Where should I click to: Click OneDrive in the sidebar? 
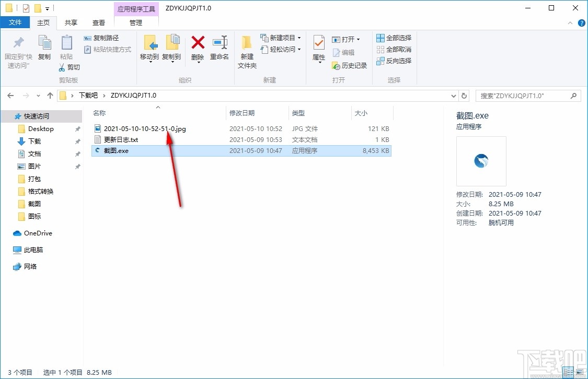36,233
